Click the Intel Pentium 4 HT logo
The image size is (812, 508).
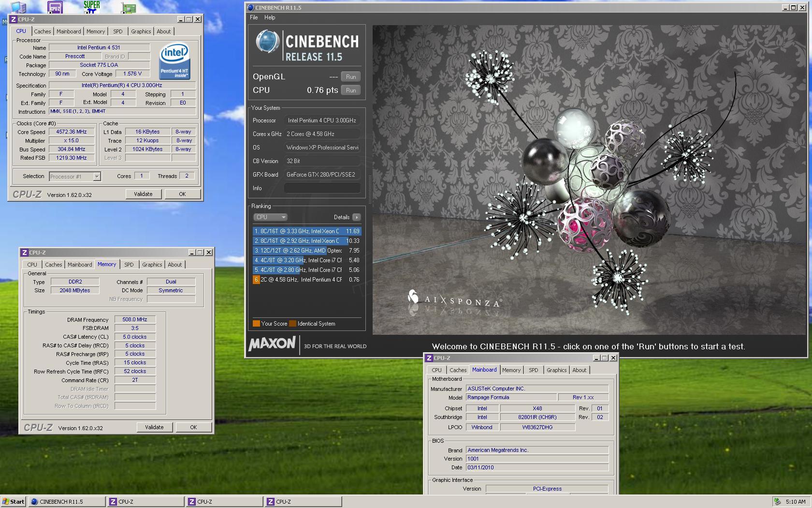click(x=174, y=61)
